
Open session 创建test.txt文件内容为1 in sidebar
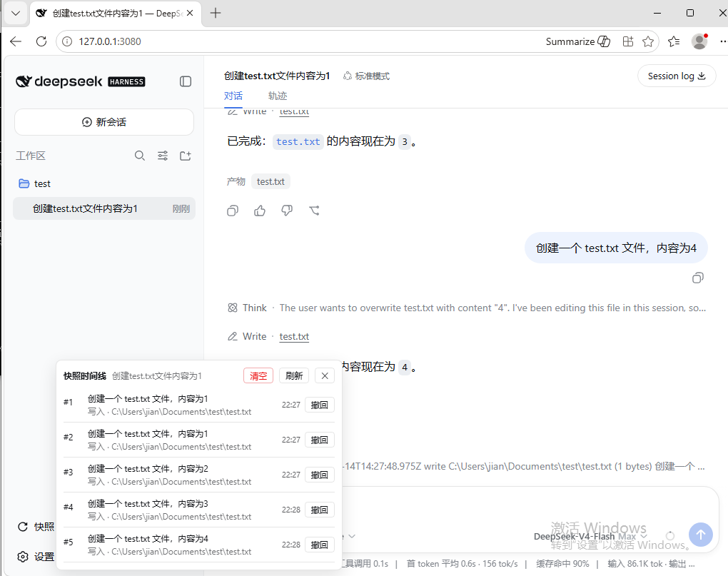tap(104, 209)
